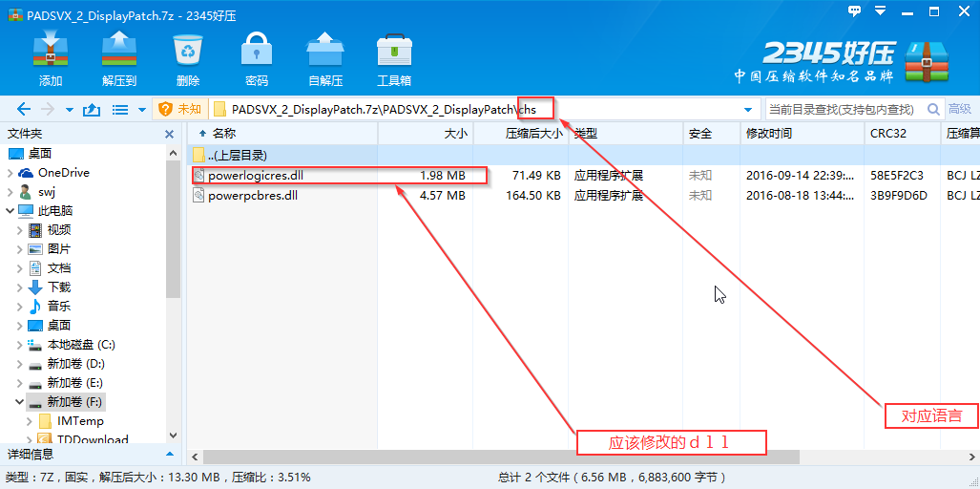Screen dimensions: 980x489
Task: Expand the OneDrive tree node
Action: 10,173
